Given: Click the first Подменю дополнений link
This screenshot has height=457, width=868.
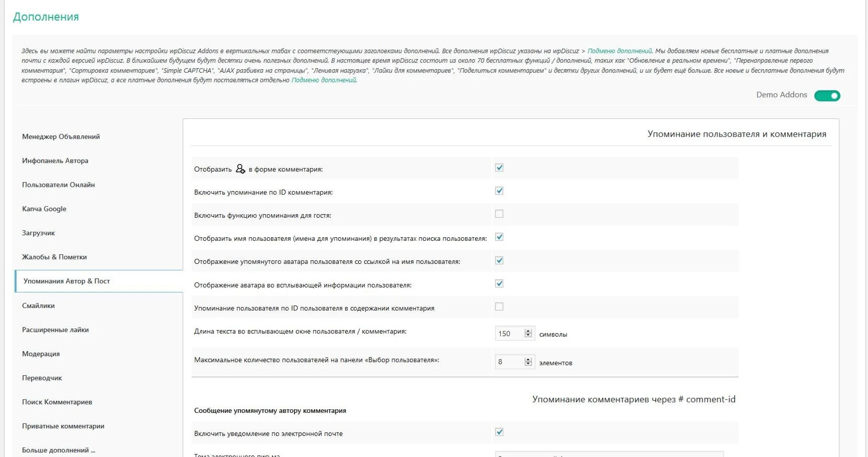Looking at the screenshot, I should pos(620,51).
